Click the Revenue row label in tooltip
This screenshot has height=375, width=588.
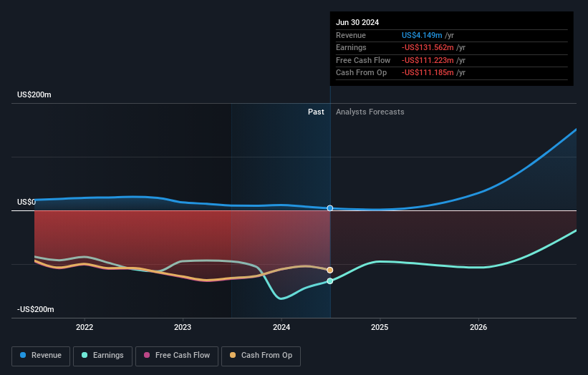[x=351, y=35]
